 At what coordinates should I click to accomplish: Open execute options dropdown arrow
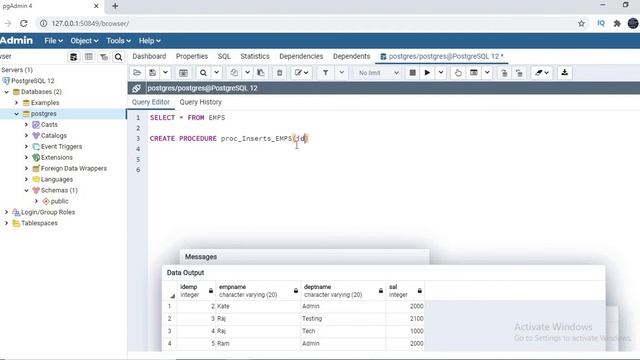click(x=441, y=73)
